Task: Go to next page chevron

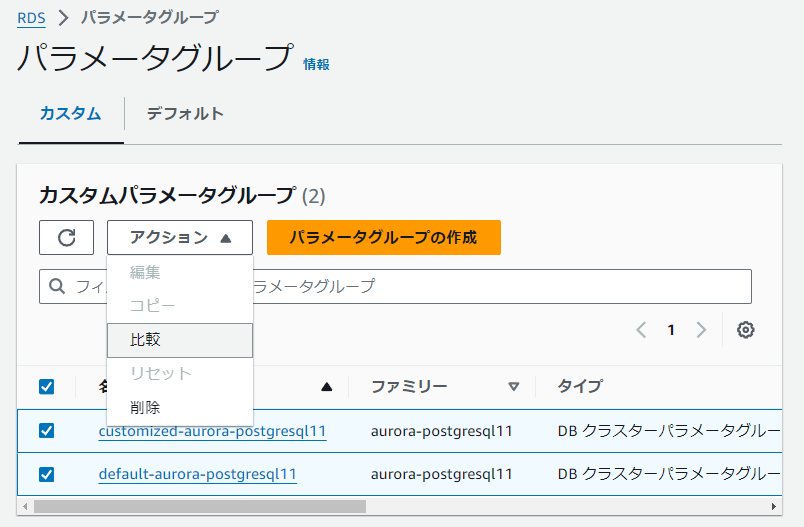Action: [x=701, y=330]
